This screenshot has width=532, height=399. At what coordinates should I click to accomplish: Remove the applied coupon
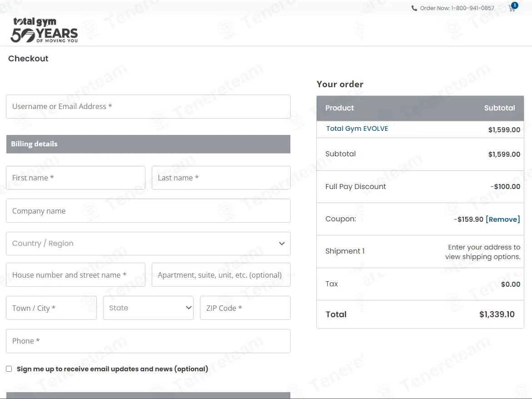503,219
